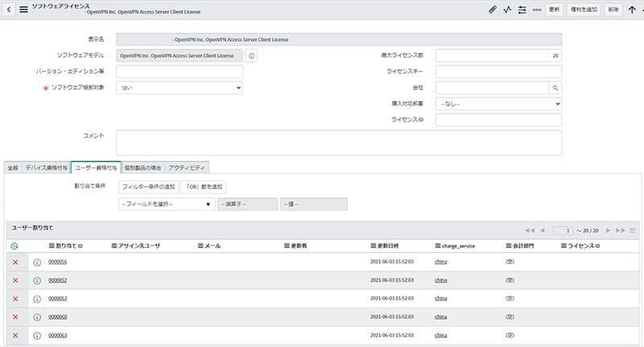The height and width of the screenshot is (347, 644).
Task: Preview record 0000056 with info icon
Action: [x=37, y=262]
